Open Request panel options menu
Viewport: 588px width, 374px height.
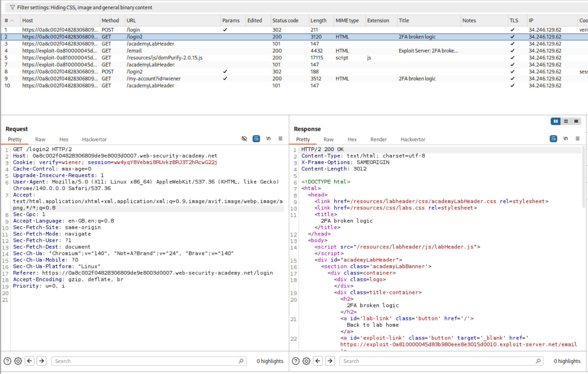[x=280, y=139]
